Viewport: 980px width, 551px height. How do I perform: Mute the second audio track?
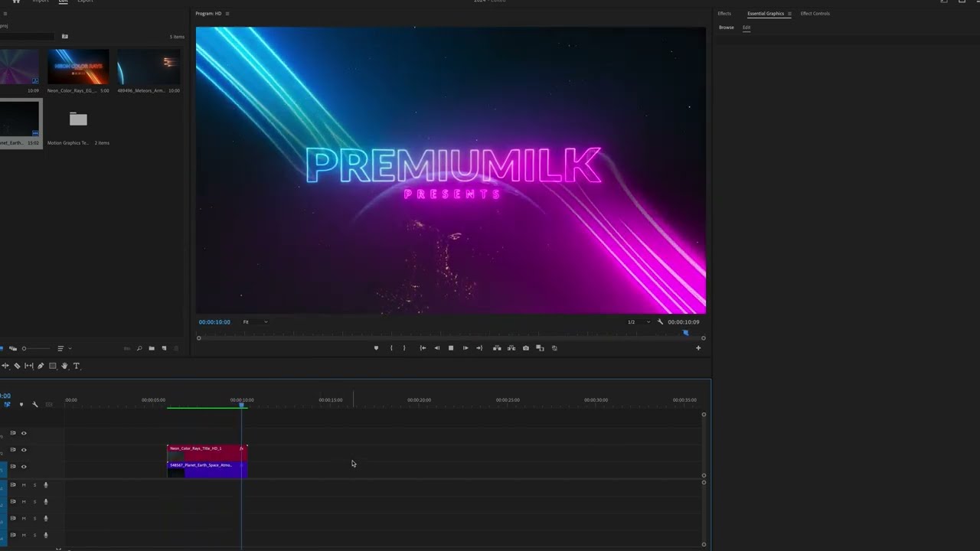click(24, 502)
